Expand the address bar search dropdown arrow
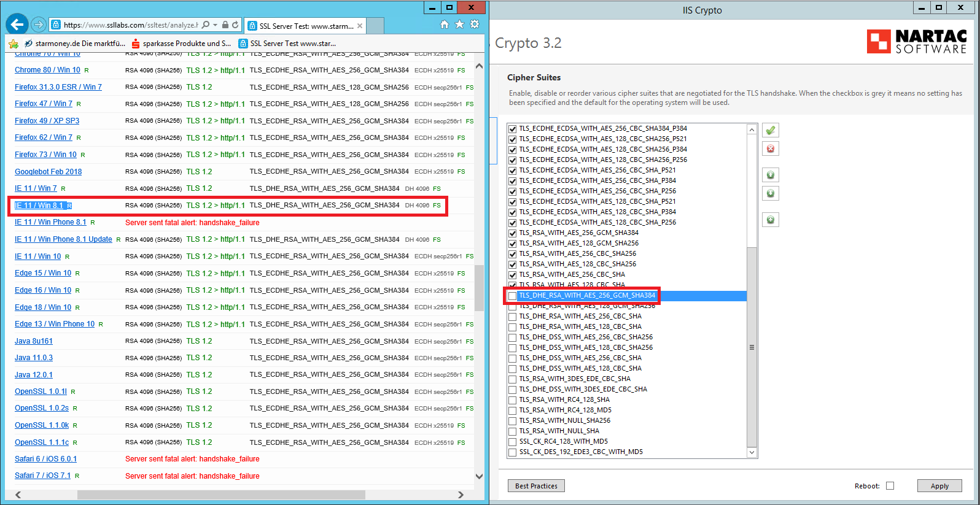Screen dimensions: 980x505 point(215,25)
